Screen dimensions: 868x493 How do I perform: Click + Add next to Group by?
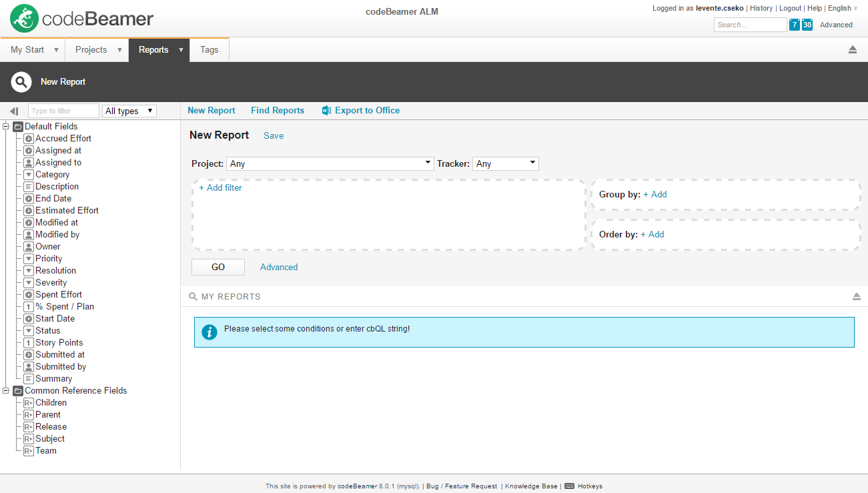(655, 195)
